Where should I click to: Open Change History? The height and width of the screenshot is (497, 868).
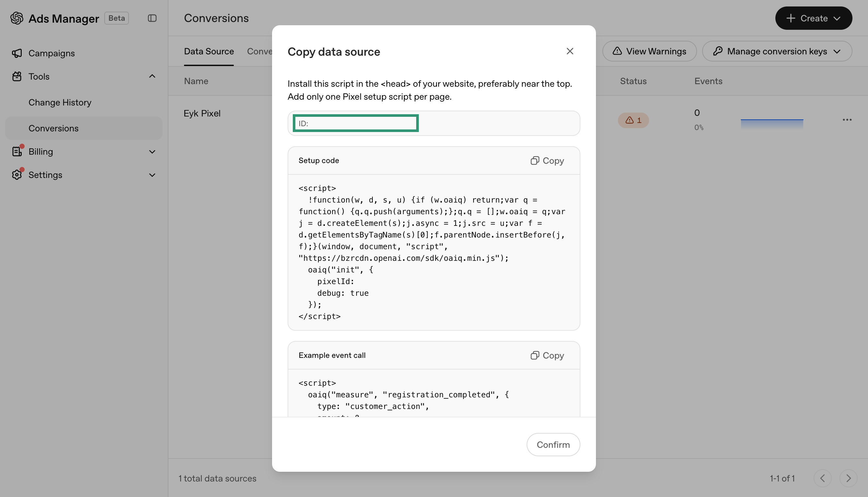[84, 102]
